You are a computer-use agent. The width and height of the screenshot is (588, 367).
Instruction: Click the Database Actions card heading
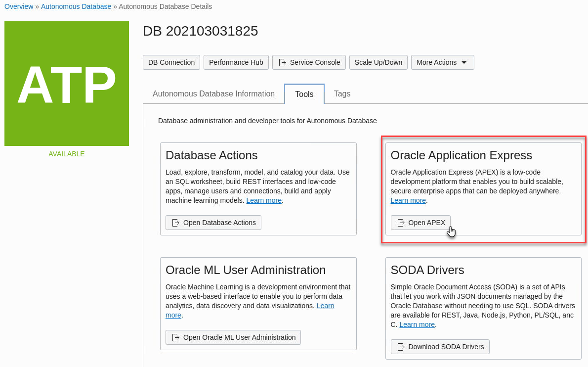[x=211, y=155]
